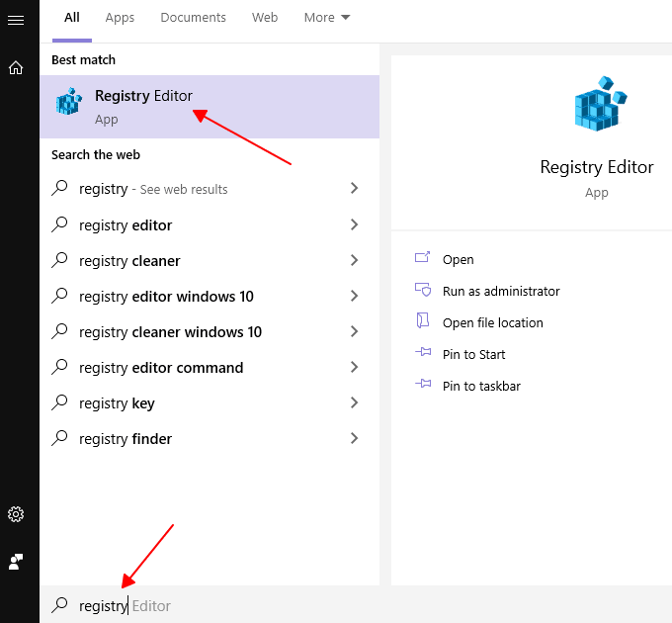Expand the 'registry finder' chevron
Viewport: 672px width, 623px height.
tap(354, 438)
